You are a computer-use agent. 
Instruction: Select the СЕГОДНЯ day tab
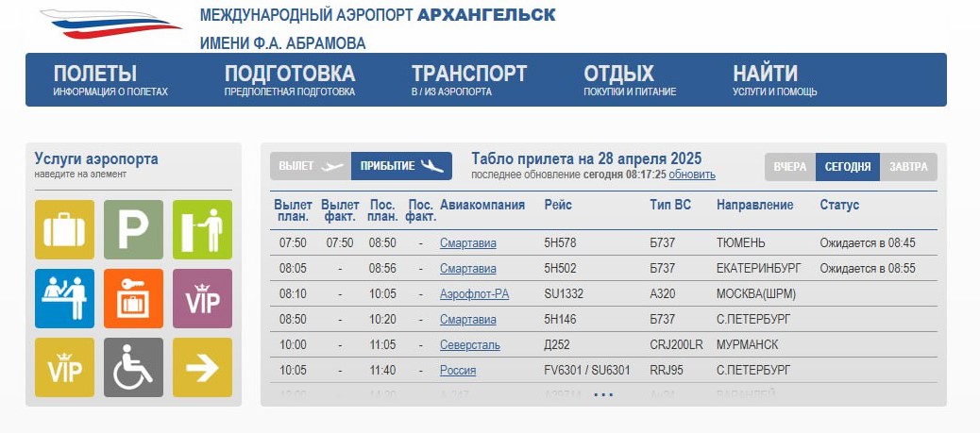pyautogui.click(x=848, y=167)
